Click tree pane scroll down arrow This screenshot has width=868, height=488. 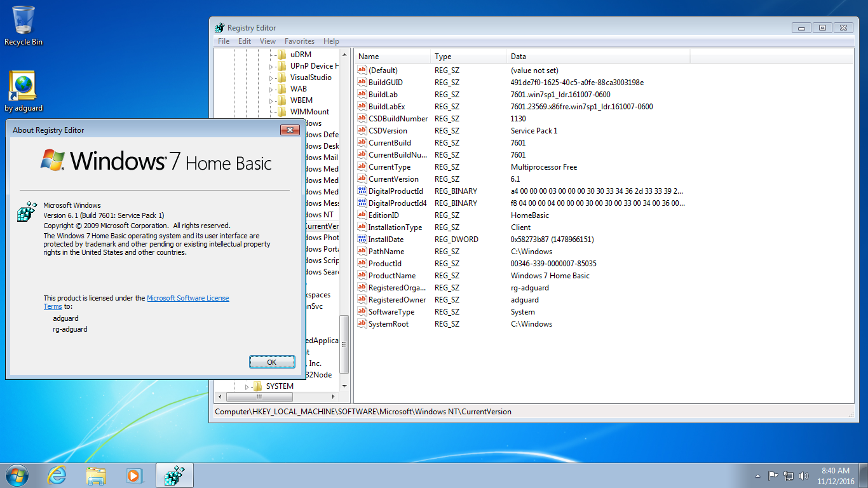[x=344, y=386]
